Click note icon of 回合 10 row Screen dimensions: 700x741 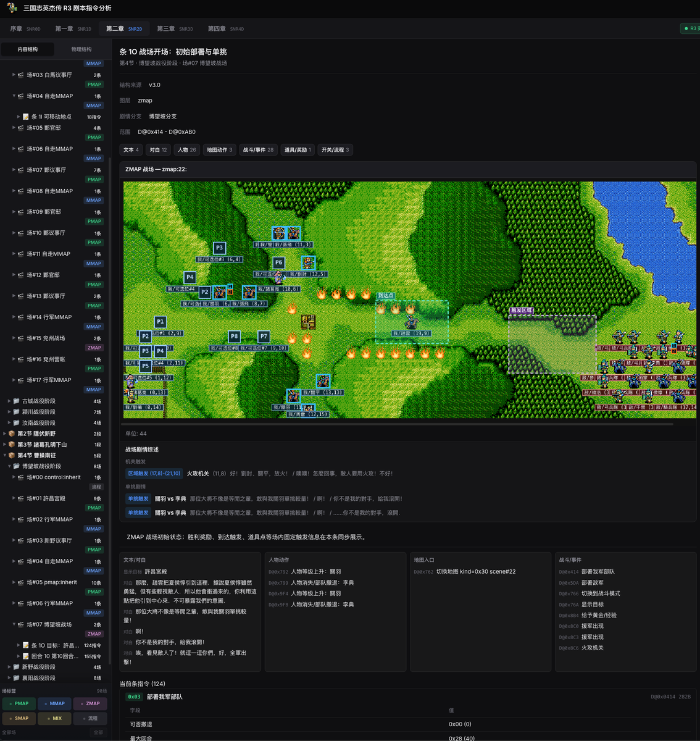click(26, 656)
